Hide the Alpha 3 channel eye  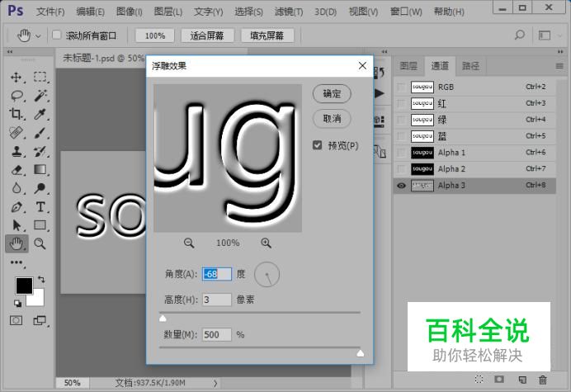pos(401,186)
